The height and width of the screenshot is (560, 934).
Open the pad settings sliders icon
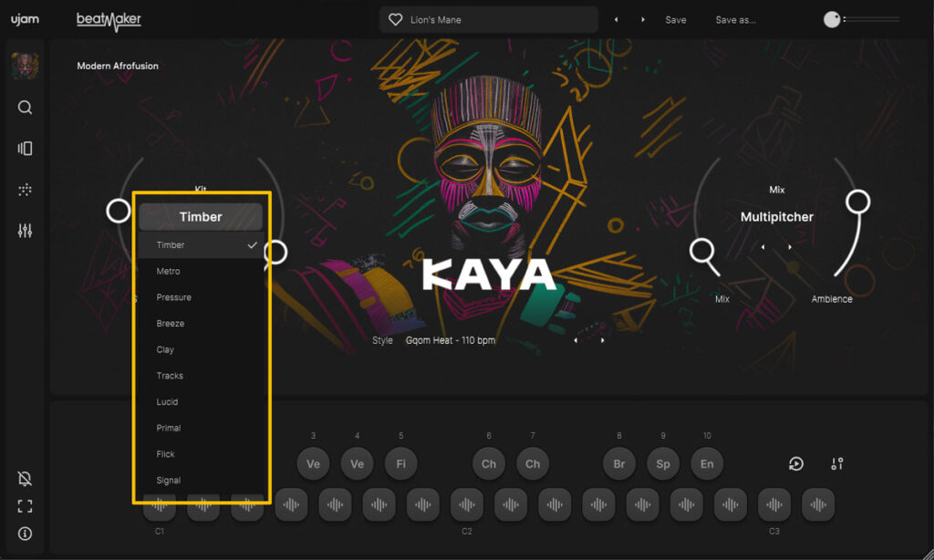[x=837, y=464]
